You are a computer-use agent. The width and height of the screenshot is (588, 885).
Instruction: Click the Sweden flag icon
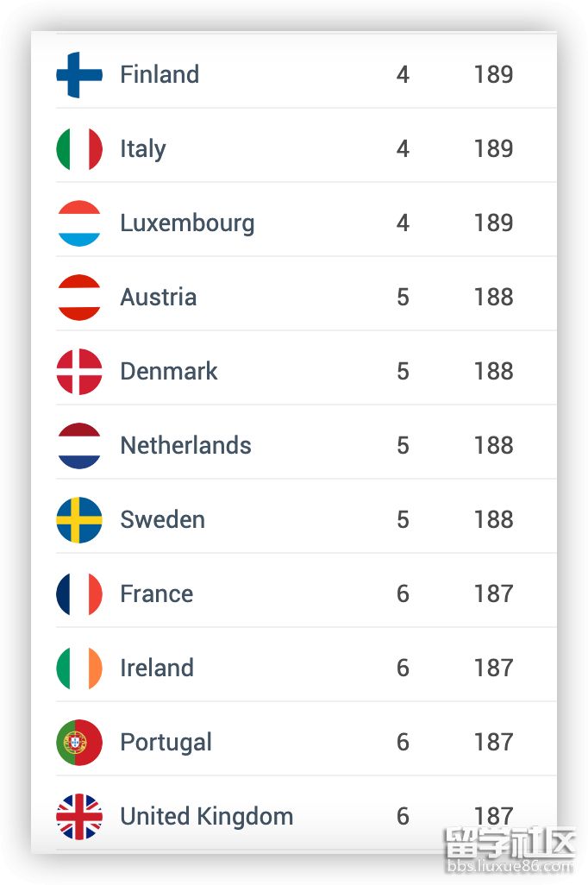(79, 520)
